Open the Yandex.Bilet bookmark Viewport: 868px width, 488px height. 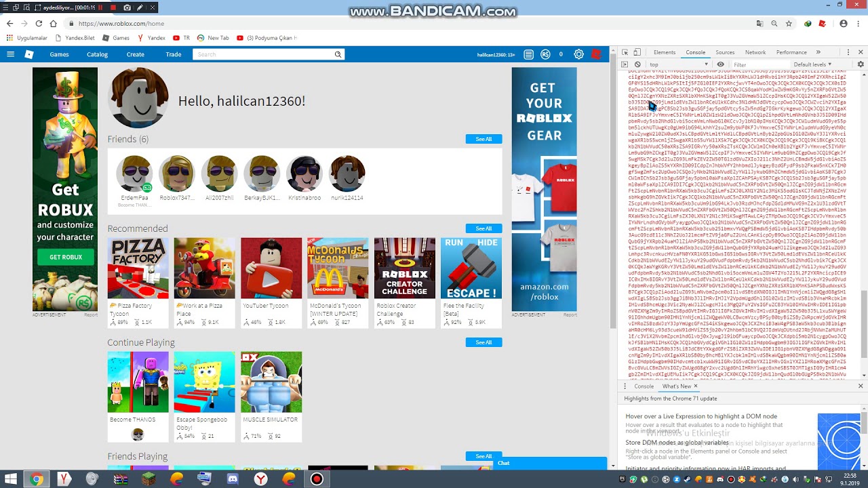coord(75,38)
